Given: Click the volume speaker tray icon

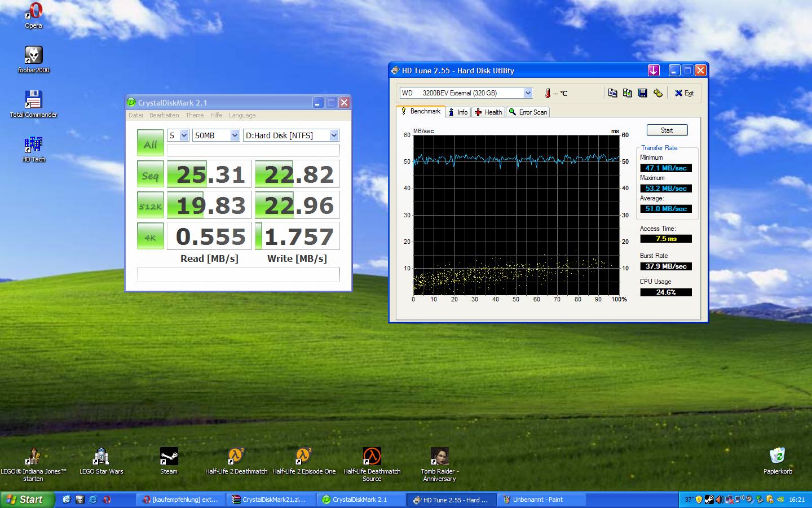Looking at the screenshot, I should (719, 500).
